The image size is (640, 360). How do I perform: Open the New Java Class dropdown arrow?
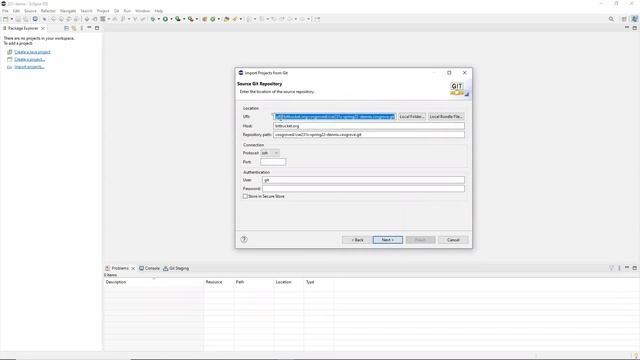(219, 19)
